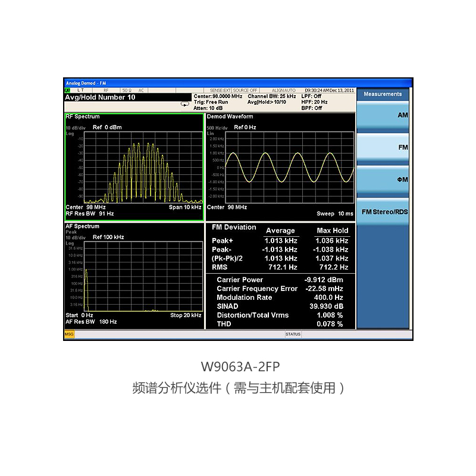Click the Max Hold column header

click(x=333, y=231)
